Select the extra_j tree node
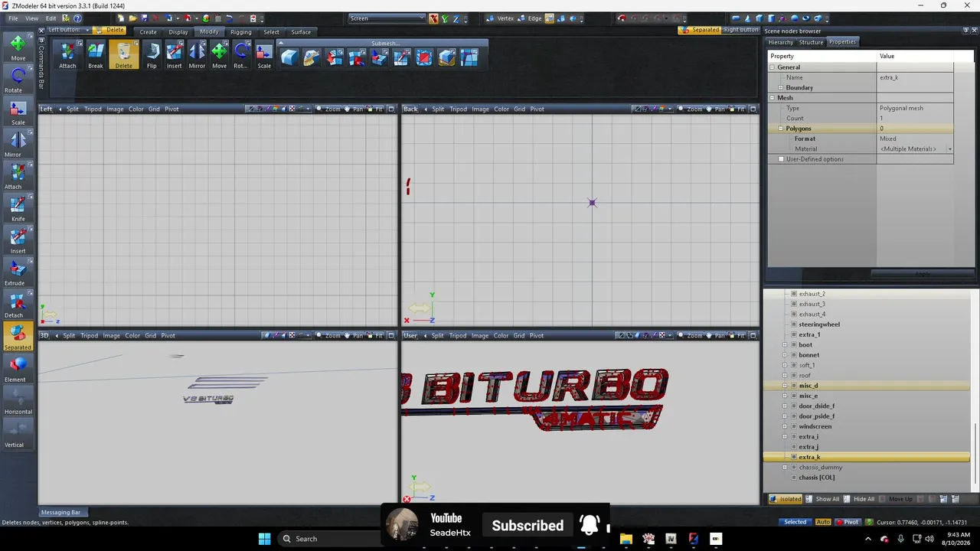 tap(808, 447)
